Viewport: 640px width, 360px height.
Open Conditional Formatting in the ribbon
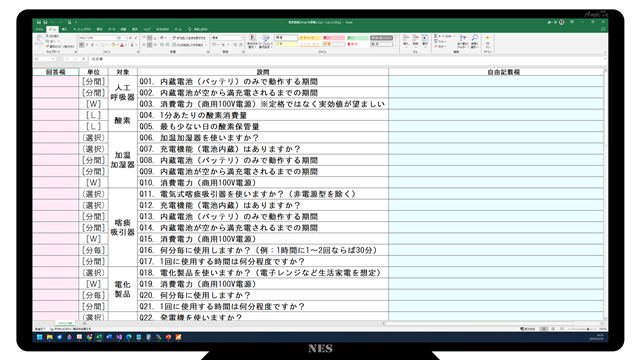[x=253, y=41]
